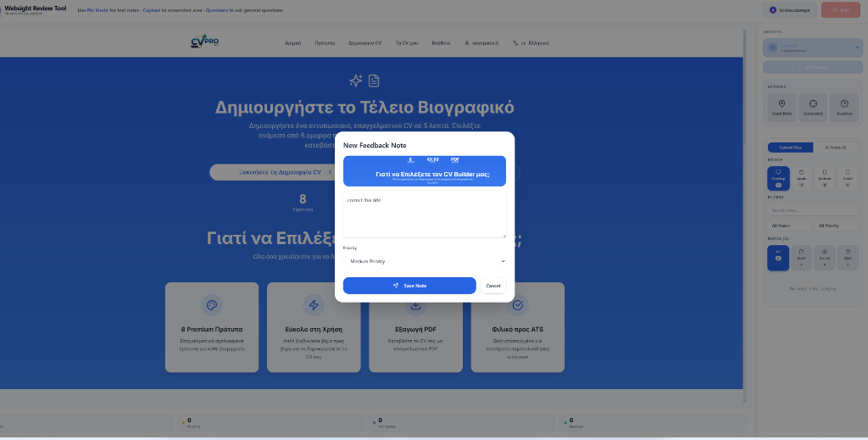Screen dimensions: 868x440
Task: Choose the Android device
Action: [824, 178]
